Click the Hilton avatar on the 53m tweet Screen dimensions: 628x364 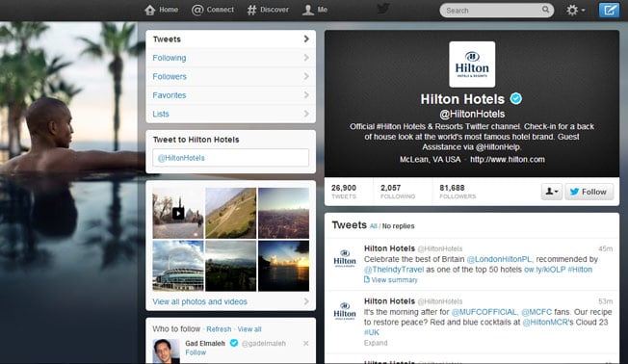345,312
